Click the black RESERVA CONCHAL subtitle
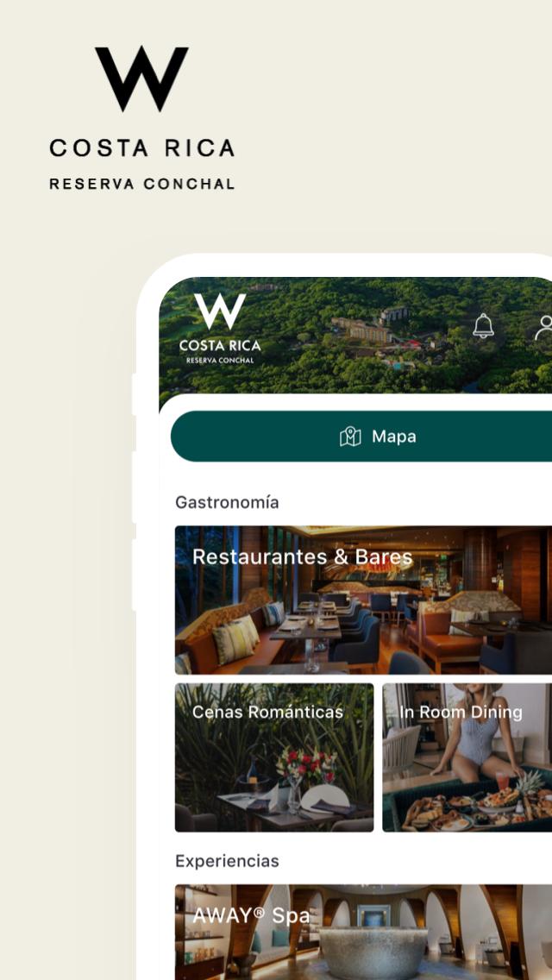The image size is (552, 980). (142, 185)
